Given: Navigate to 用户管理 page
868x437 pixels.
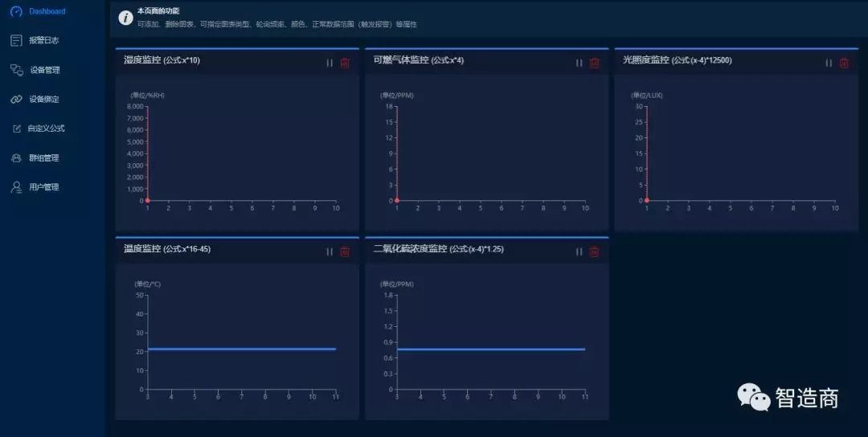Looking at the screenshot, I should point(44,187).
